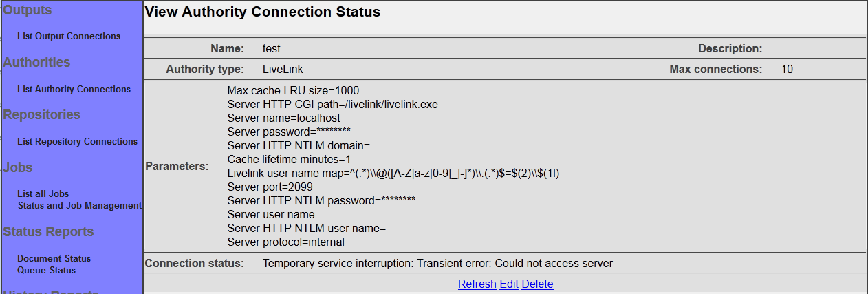868x294 pixels.
Task: View the Queue Status report
Action: tap(46, 271)
